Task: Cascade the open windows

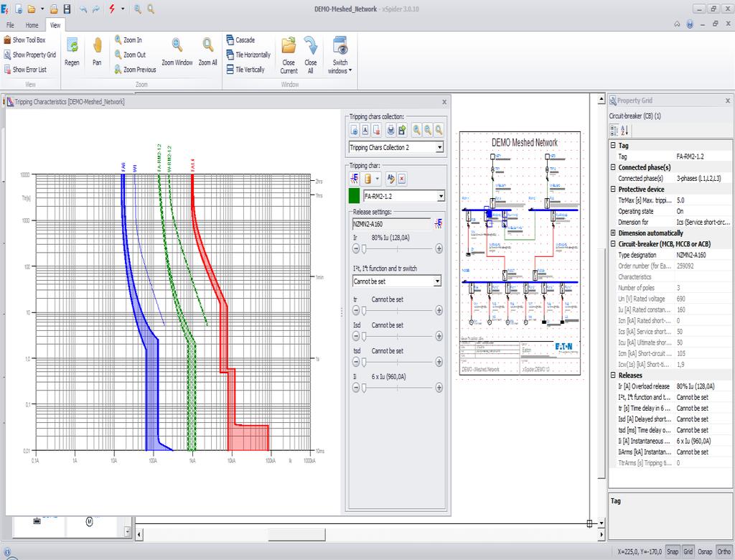Action: pos(240,40)
